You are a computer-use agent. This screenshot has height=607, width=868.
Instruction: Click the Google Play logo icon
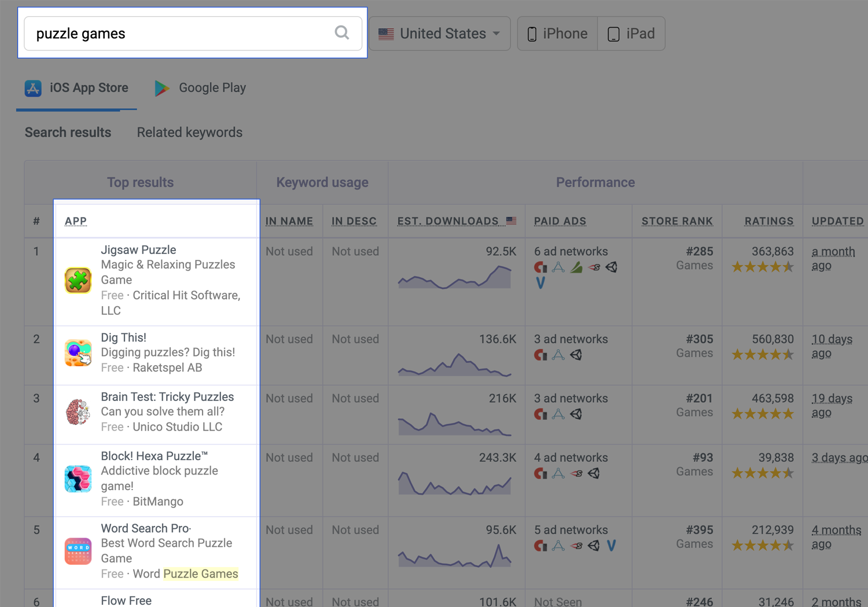click(162, 88)
